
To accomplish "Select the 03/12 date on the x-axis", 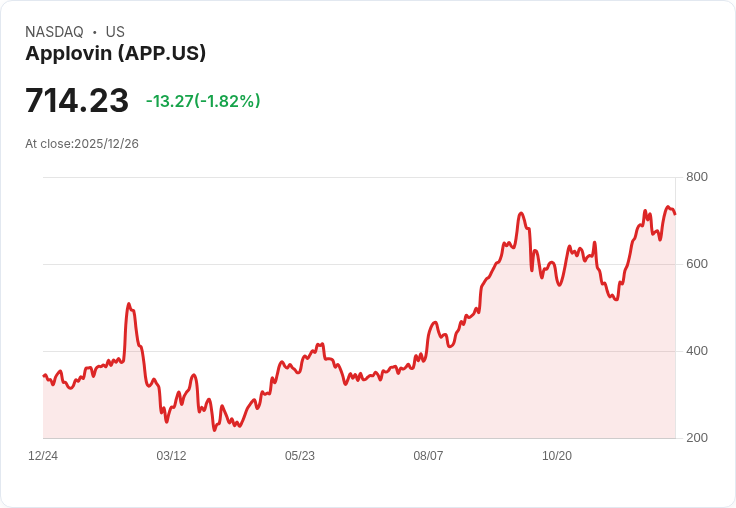I will click(171, 456).
